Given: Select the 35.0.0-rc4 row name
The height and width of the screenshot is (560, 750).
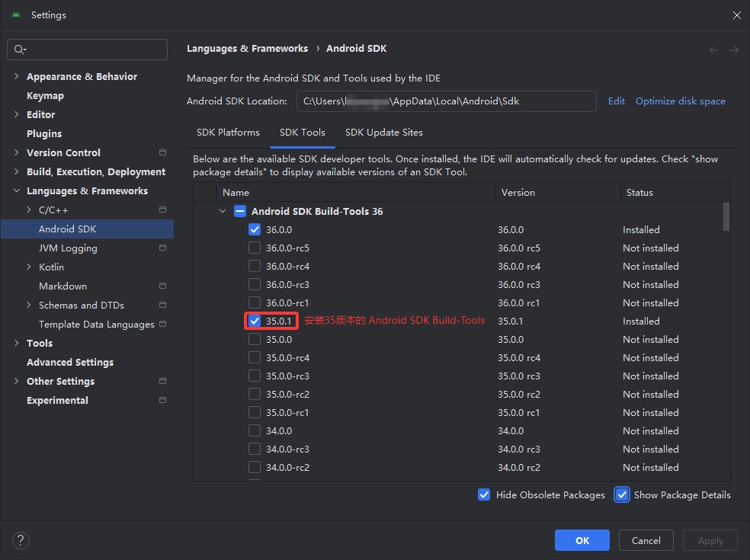Looking at the screenshot, I should (x=287, y=357).
